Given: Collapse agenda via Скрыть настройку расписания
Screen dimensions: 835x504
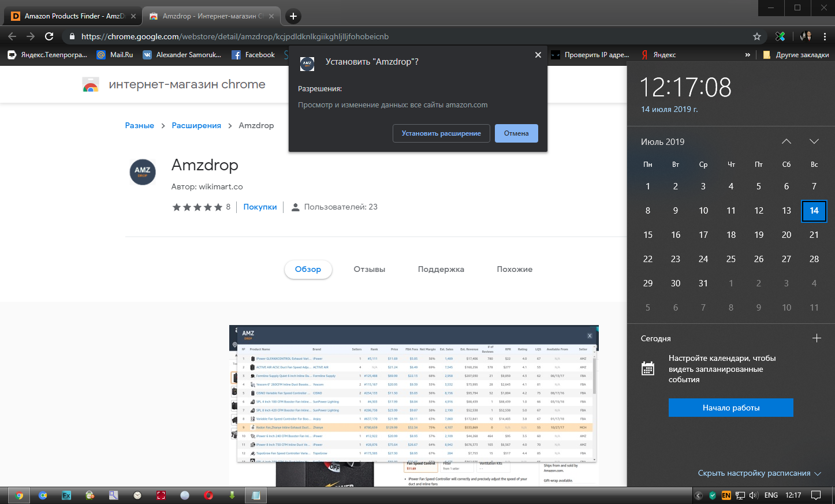Looking at the screenshot, I should 759,473.
